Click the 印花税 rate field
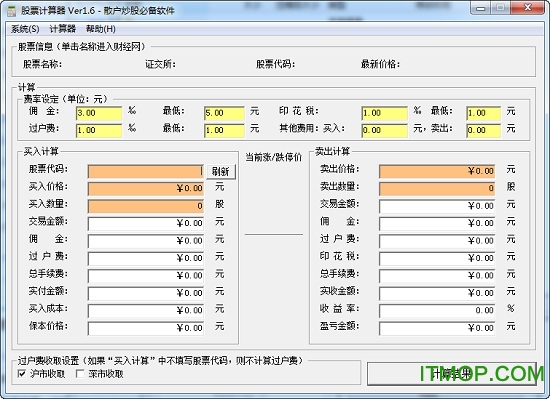The width and height of the screenshot is (550, 399). click(384, 113)
